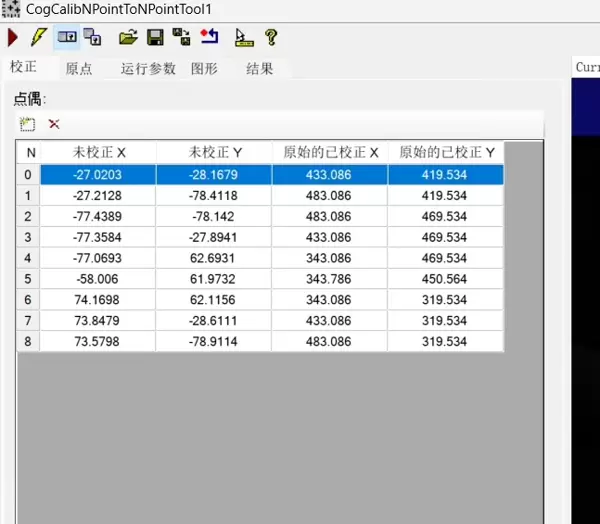Click the save-as icon beside the floppy disk

coord(181,38)
